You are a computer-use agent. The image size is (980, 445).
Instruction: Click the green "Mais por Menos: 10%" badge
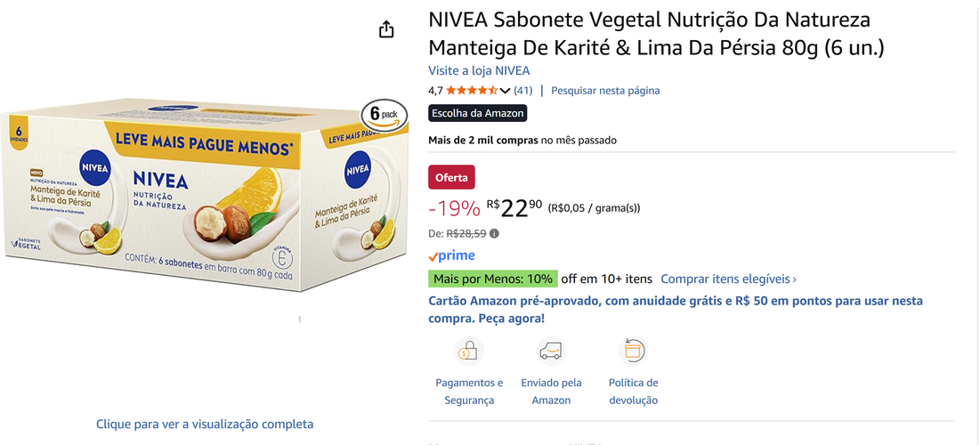tap(493, 279)
